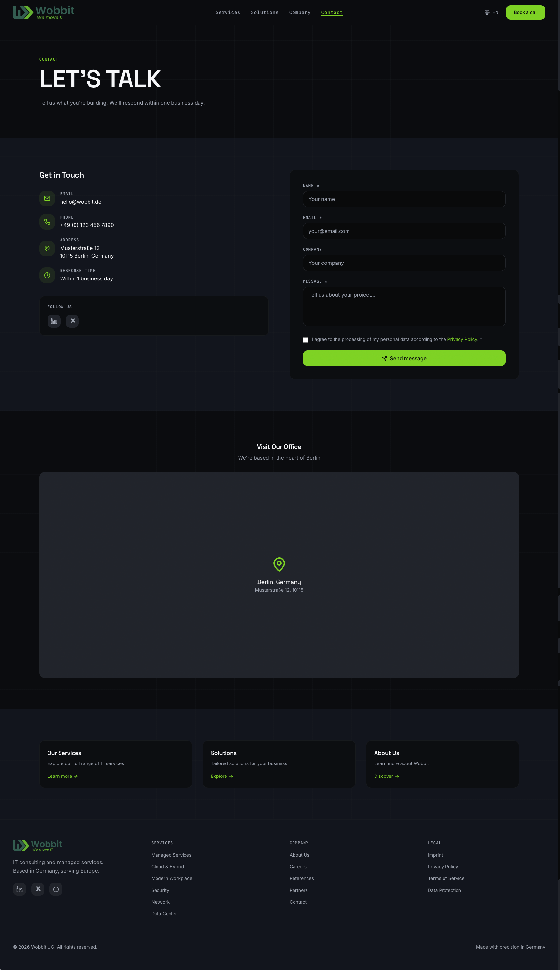The width and height of the screenshot is (560, 970).
Task: Click the LinkedIn icon in the footer
Action: click(x=19, y=889)
